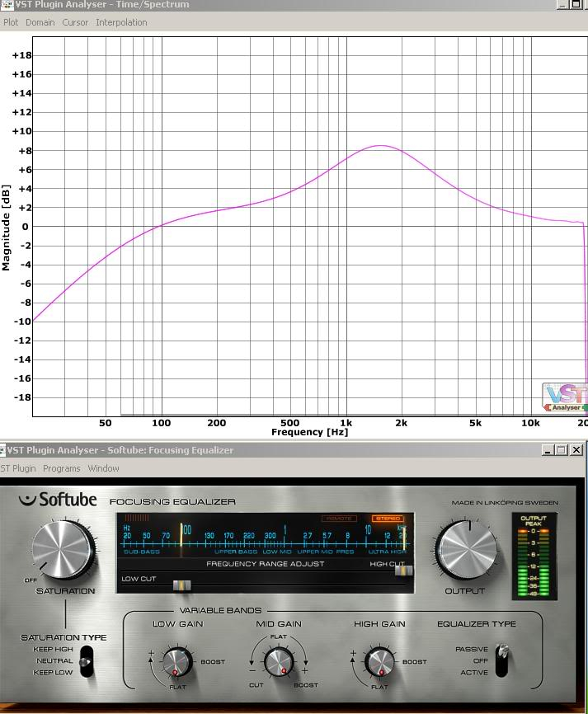Image resolution: width=588 pixels, height=714 pixels.
Task: Toggle the Equalizer Type switch
Action: 502,660
